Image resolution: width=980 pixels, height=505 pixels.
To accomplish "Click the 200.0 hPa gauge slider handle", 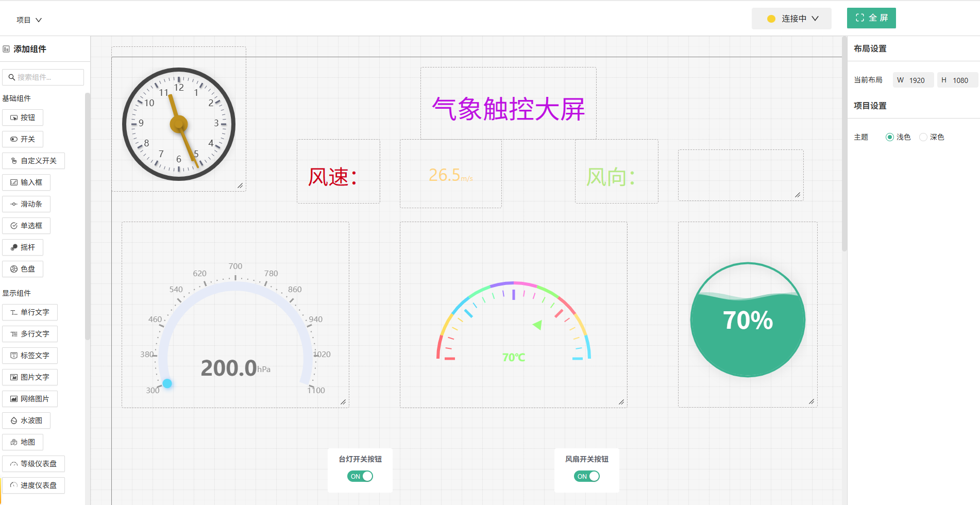I will (x=167, y=383).
